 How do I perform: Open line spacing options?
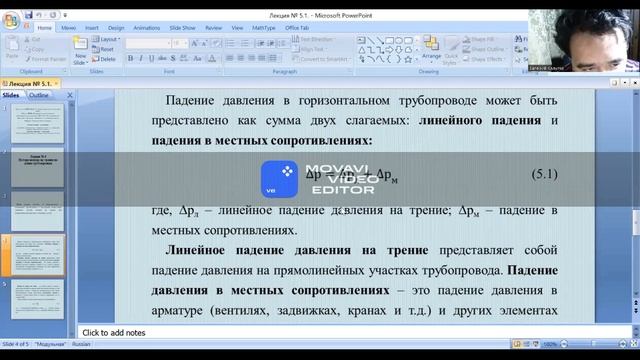pyautogui.click(x=282, y=43)
